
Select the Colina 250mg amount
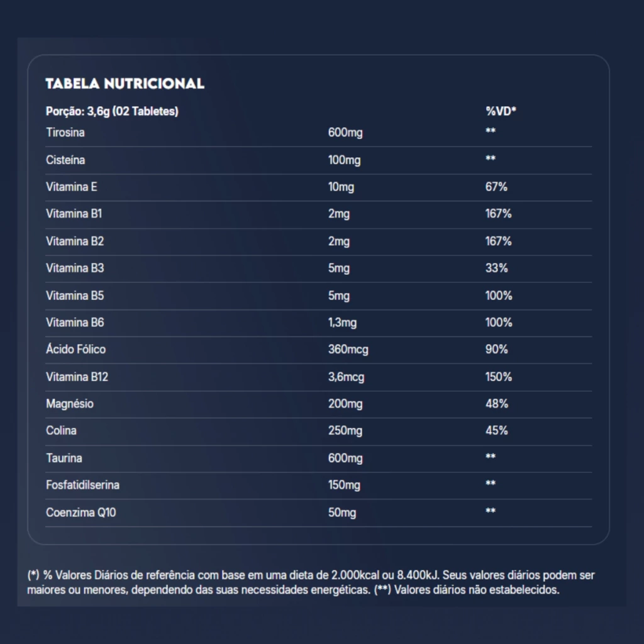tap(345, 431)
